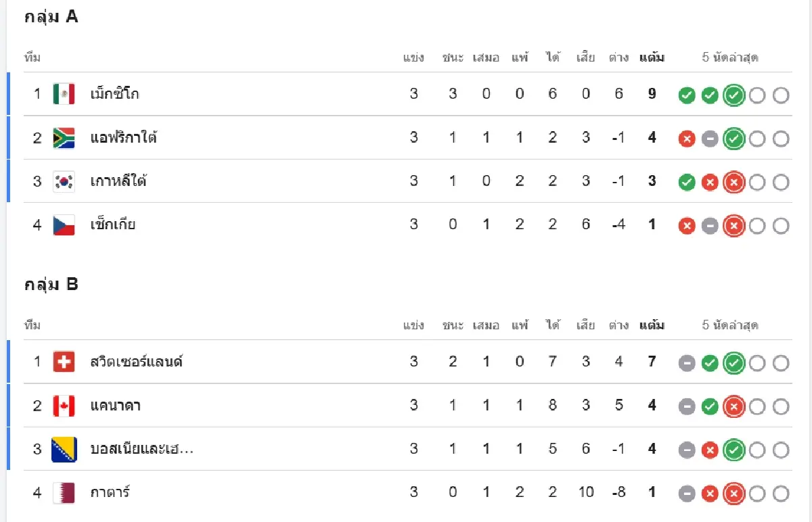Select Canada's highlighted latest loss circle

(x=734, y=406)
